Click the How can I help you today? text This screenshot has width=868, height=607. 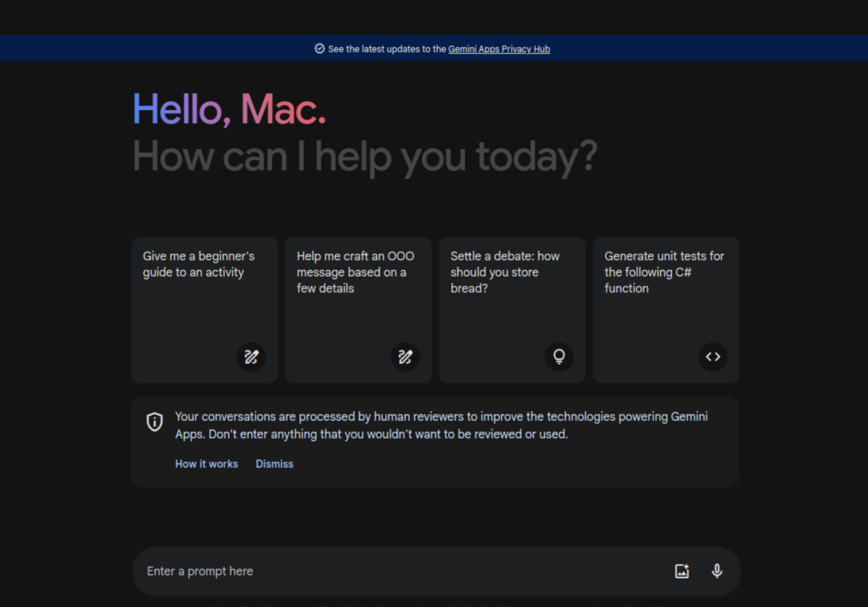365,156
